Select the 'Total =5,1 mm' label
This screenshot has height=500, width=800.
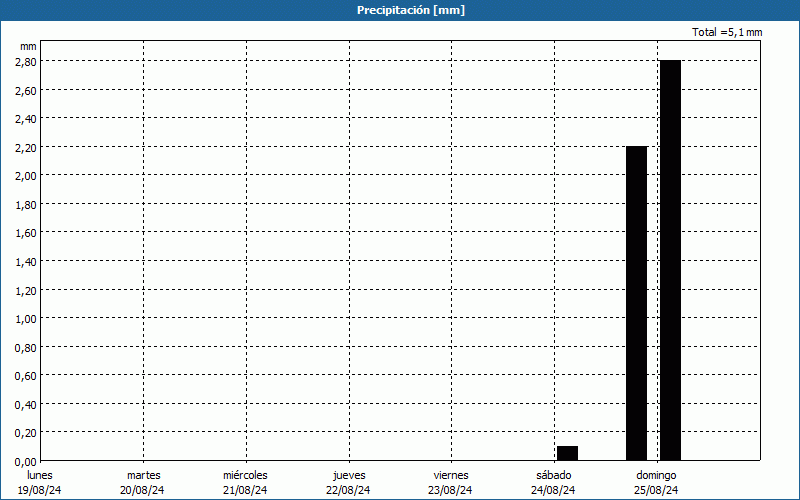[x=727, y=32]
